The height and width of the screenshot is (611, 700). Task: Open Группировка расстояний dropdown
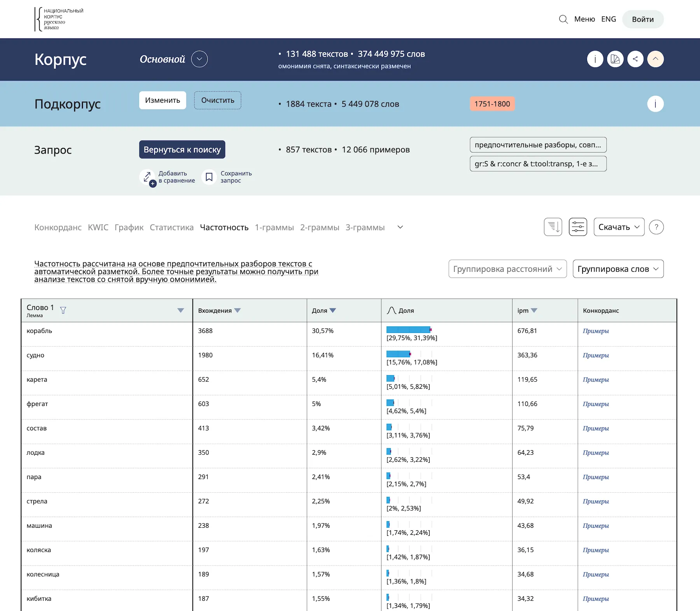pyautogui.click(x=507, y=269)
